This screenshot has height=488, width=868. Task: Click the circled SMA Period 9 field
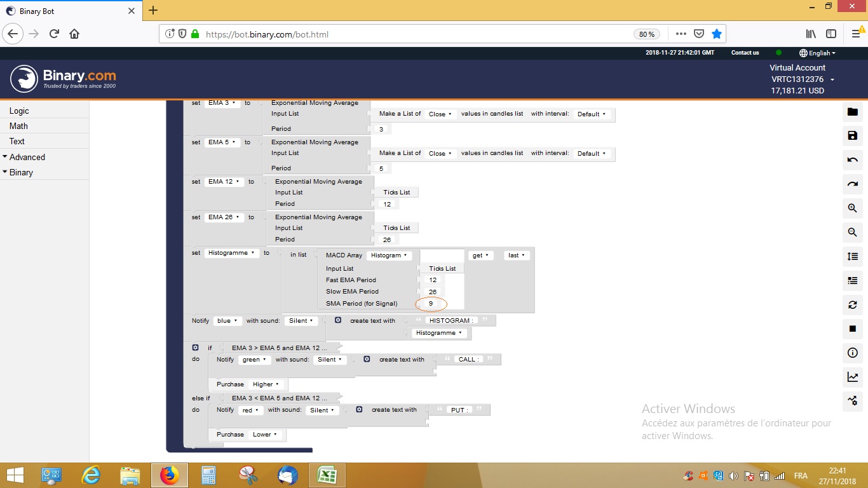point(431,304)
